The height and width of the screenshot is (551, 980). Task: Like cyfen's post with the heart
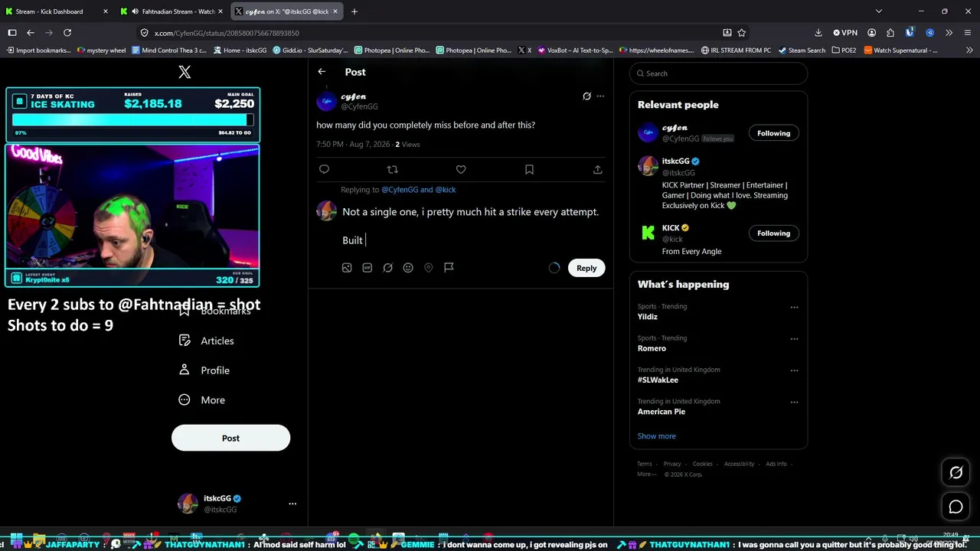coord(461,169)
